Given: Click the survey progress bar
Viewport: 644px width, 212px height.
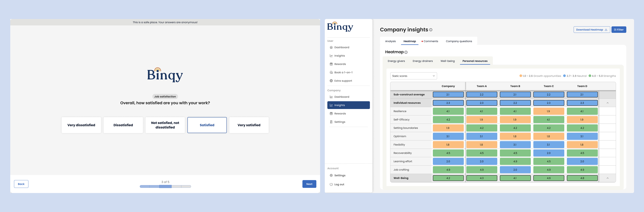Looking at the screenshot, I should pos(165,186).
